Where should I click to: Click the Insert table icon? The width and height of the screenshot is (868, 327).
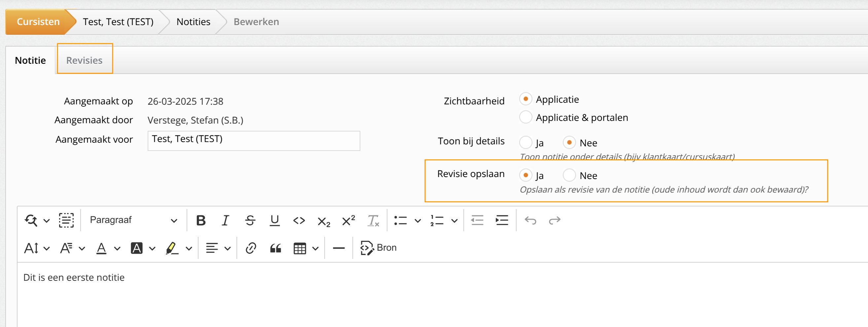(300, 249)
